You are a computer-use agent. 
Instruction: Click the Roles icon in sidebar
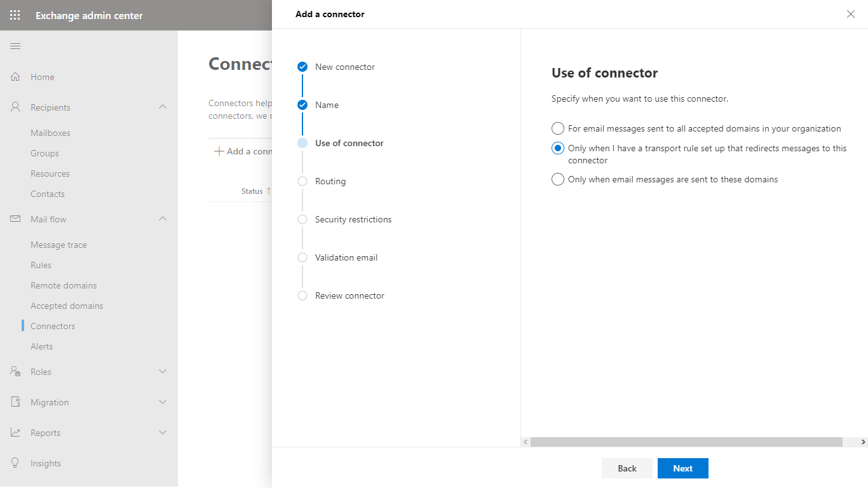(x=15, y=372)
